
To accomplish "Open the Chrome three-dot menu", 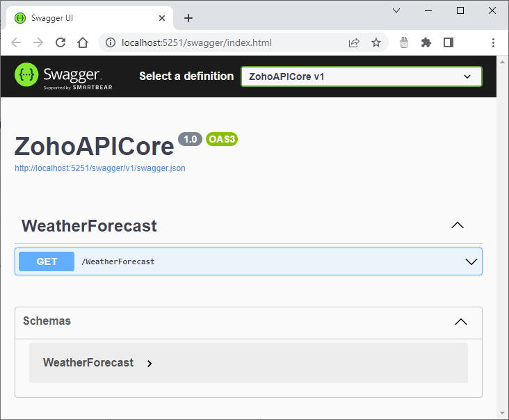I will (493, 42).
